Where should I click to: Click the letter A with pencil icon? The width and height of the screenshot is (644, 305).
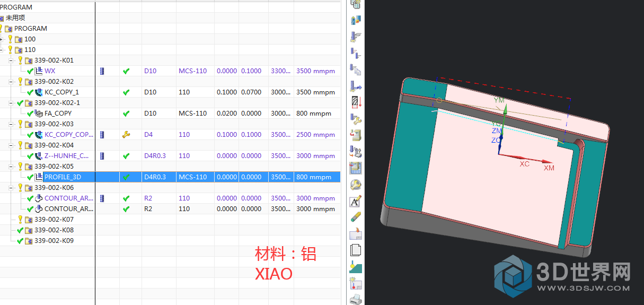(x=356, y=202)
